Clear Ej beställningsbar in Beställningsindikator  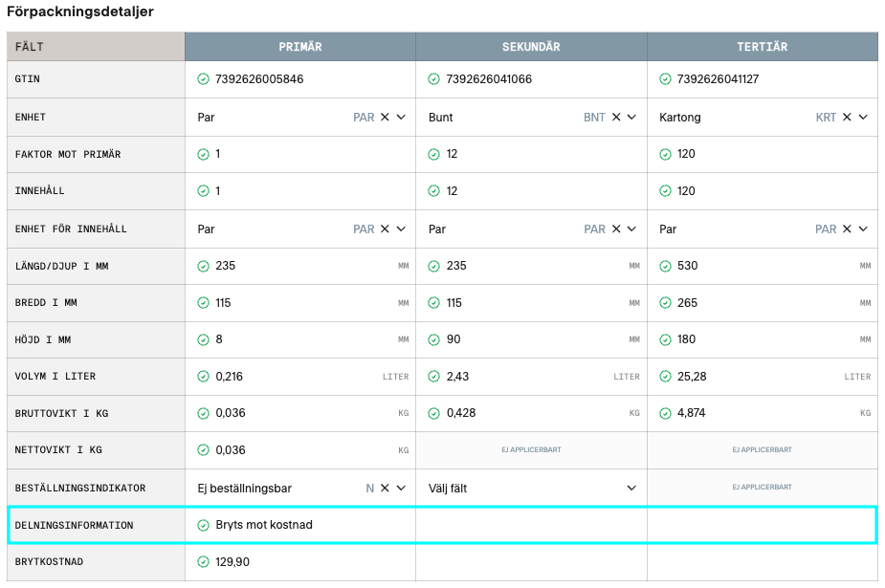pyautogui.click(x=385, y=489)
